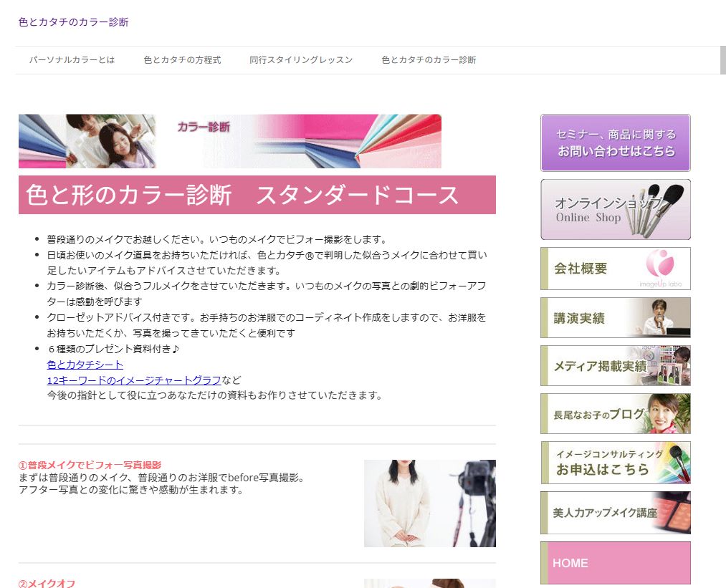Open the 12キーワードのイメージチャートグラフ link
This screenshot has height=588, width=726.
pyautogui.click(x=134, y=380)
